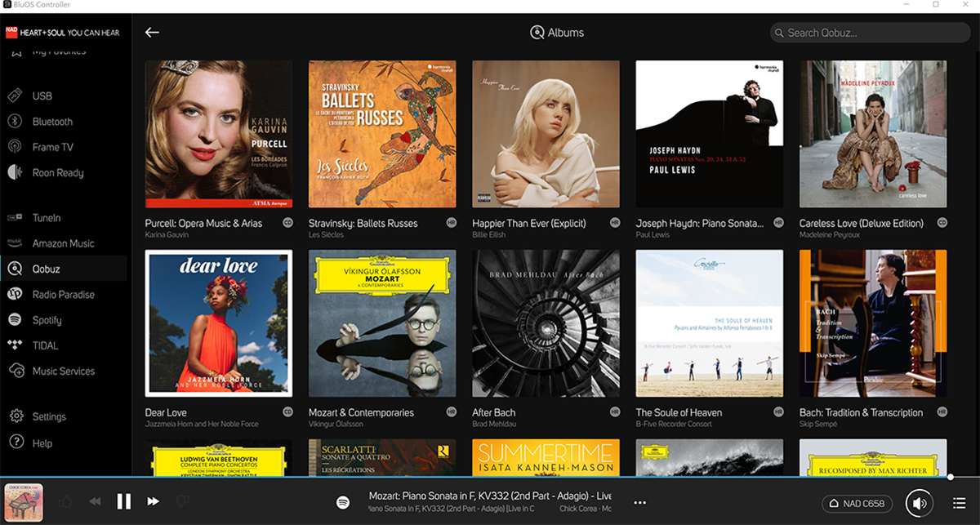Viewport: 980px width, 525px height.
Task: Open Beethoven Complete Piano Concertos cover
Action: coord(218,457)
